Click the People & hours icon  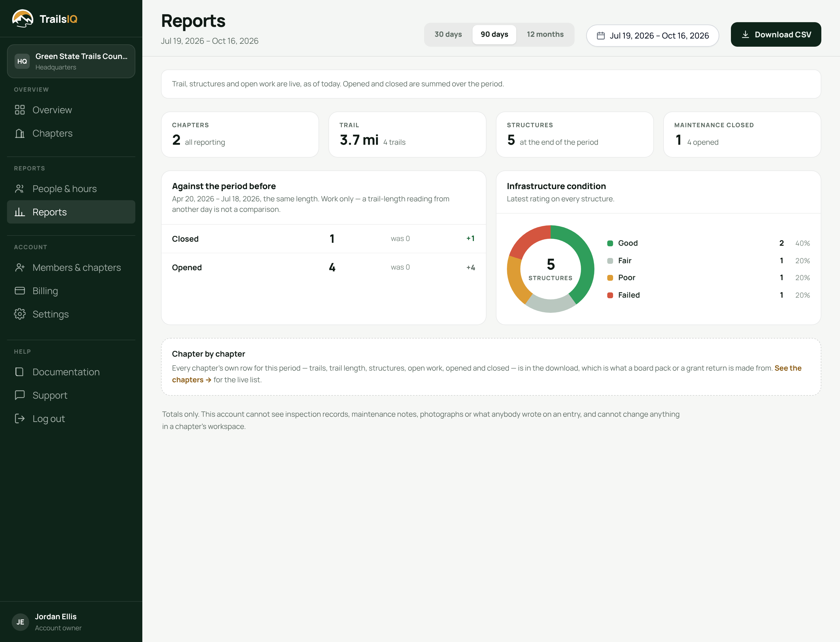20,189
